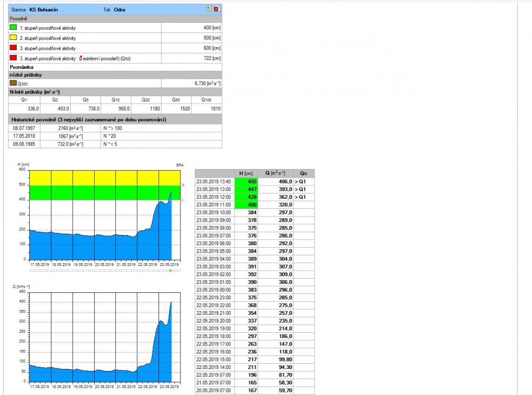The image size is (532, 395).
Task: Click the H [cm] column header
Action: pyautogui.click(x=246, y=173)
